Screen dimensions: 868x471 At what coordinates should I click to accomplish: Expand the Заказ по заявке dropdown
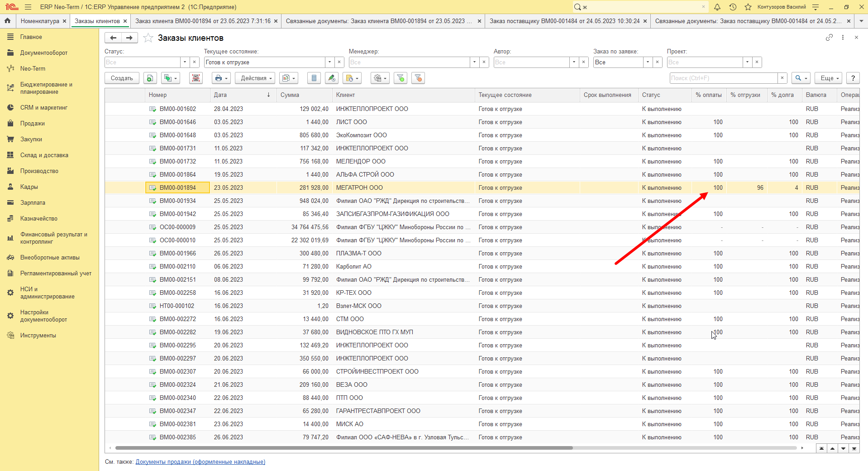point(648,62)
